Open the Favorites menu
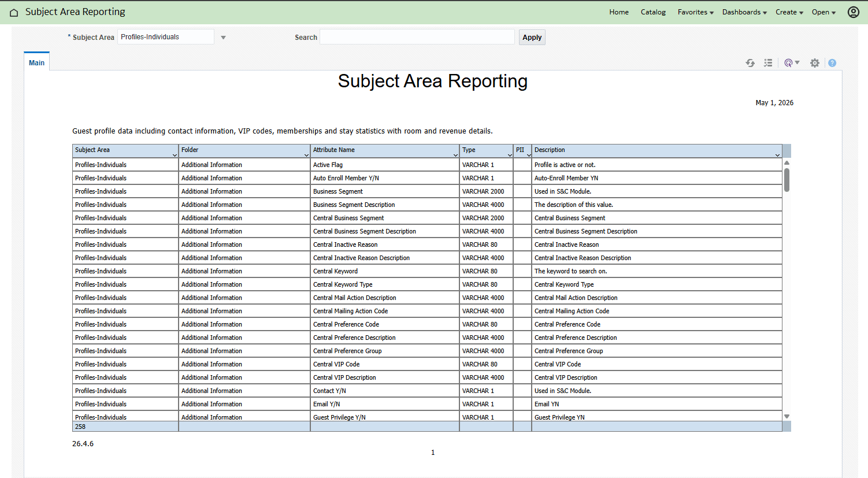 (695, 12)
